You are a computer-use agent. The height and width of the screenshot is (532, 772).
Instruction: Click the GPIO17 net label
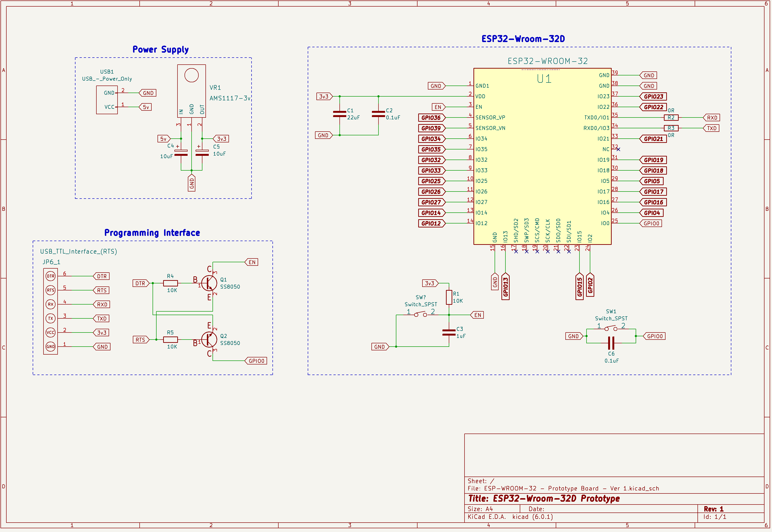pyautogui.click(x=653, y=192)
